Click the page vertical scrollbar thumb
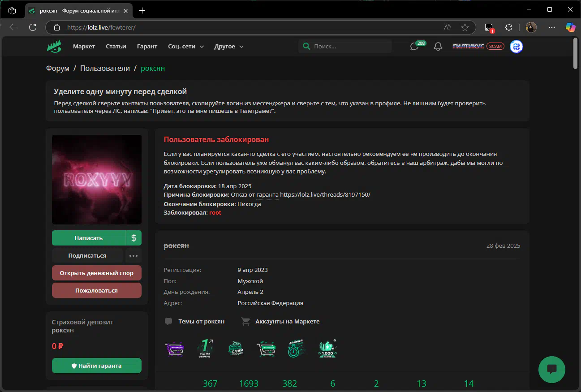 [576, 53]
